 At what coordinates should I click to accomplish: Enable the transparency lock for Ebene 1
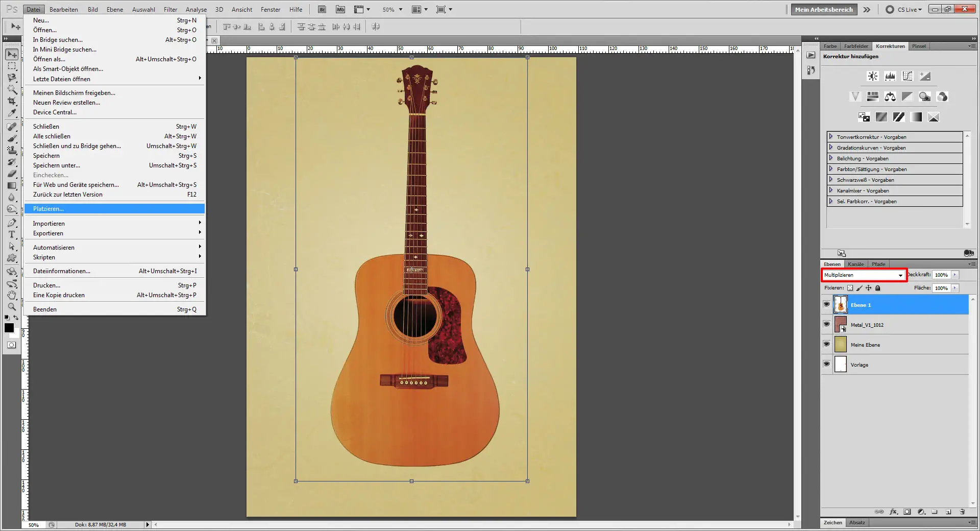tap(850, 288)
